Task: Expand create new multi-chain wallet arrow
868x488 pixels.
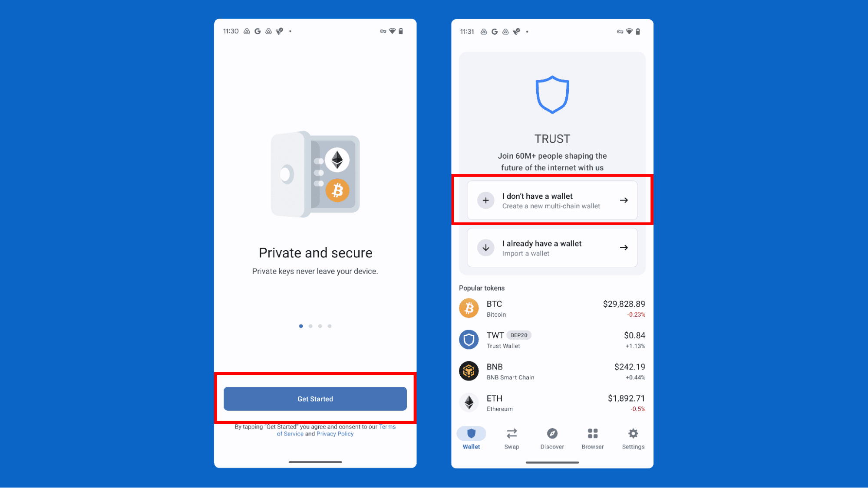Action: (624, 200)
